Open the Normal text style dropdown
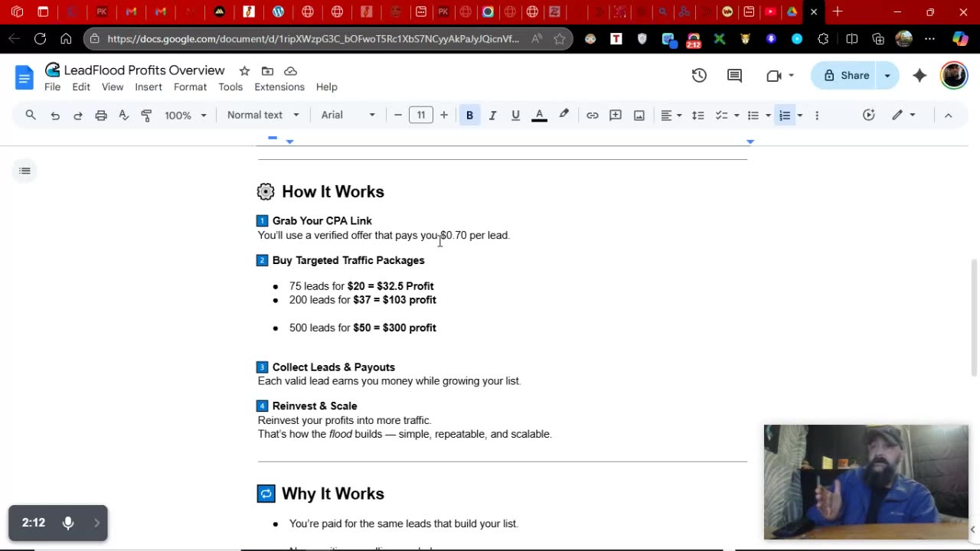980x551 pixels. pyautogui.click(x=263, y=116)
